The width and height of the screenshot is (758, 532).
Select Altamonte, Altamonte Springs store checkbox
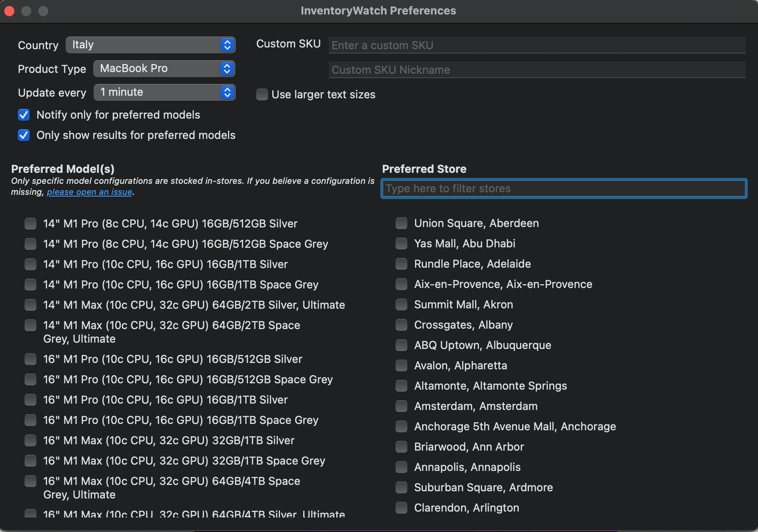(401, 386)
